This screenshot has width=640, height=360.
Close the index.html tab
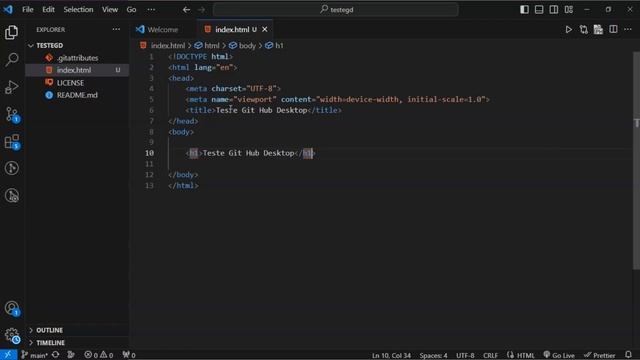[x=265, y=29]
